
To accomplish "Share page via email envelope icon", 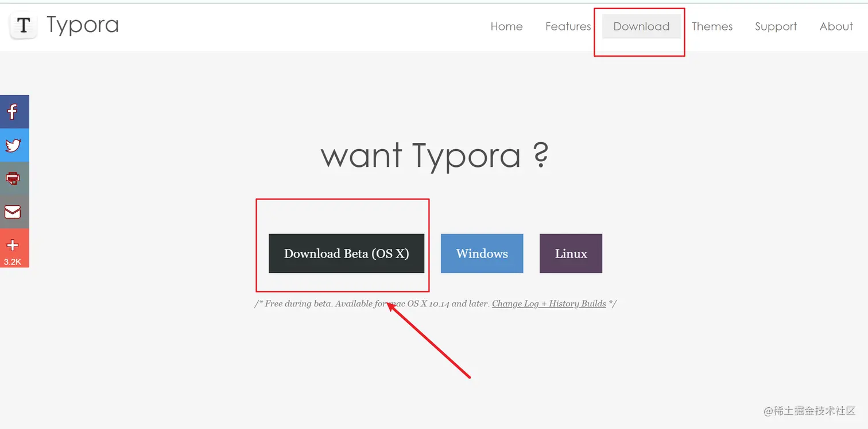I will pyautogui.click(x=14, y=212).
